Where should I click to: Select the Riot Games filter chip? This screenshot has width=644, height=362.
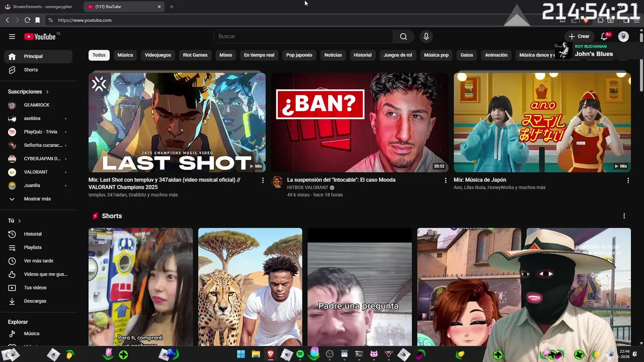click(x=195, y=55)
